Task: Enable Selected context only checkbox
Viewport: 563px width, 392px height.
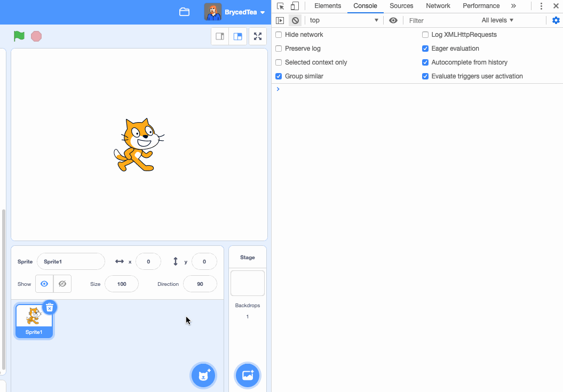Action: pos(279,62)
